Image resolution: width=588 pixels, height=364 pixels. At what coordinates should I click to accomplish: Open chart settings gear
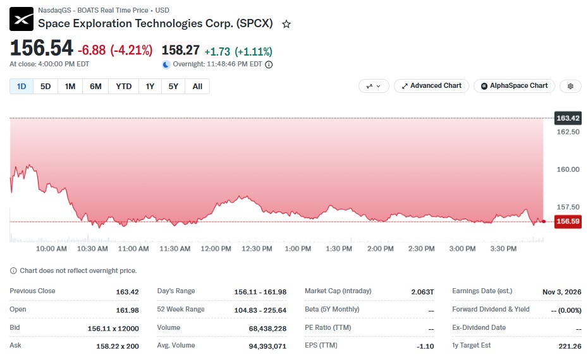pyautogui.click(x=570, y=86)
